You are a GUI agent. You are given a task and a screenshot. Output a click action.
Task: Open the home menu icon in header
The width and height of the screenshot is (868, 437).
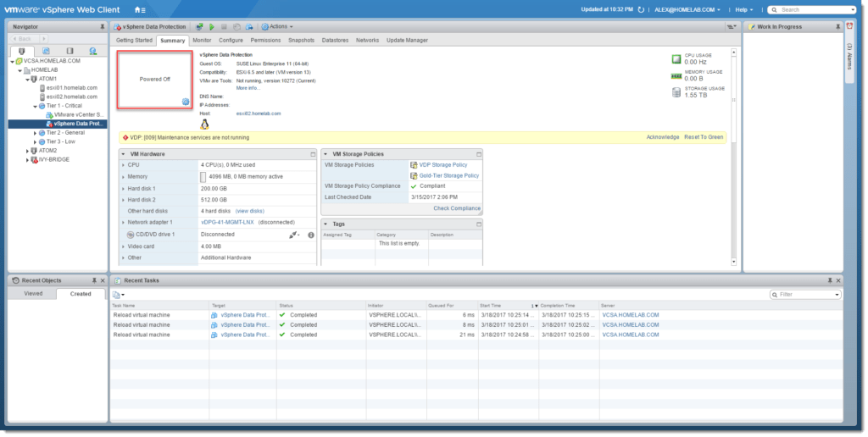click(140, 10)
